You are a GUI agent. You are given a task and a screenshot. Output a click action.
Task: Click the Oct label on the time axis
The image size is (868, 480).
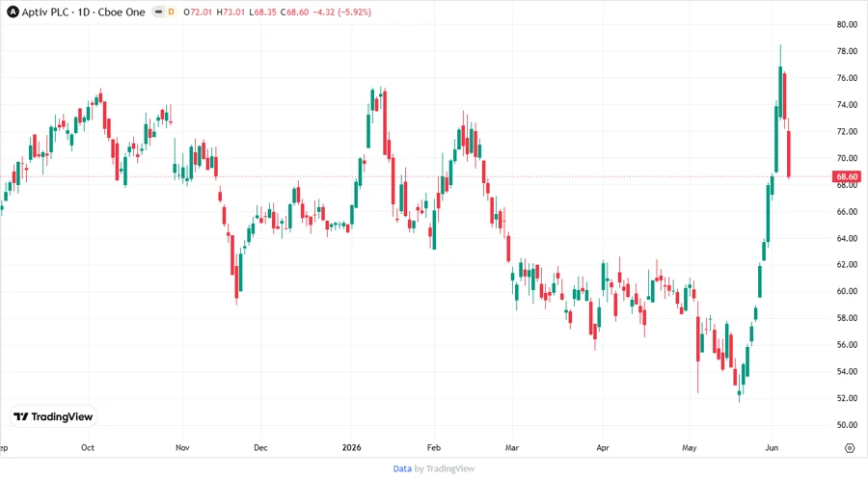88,447
